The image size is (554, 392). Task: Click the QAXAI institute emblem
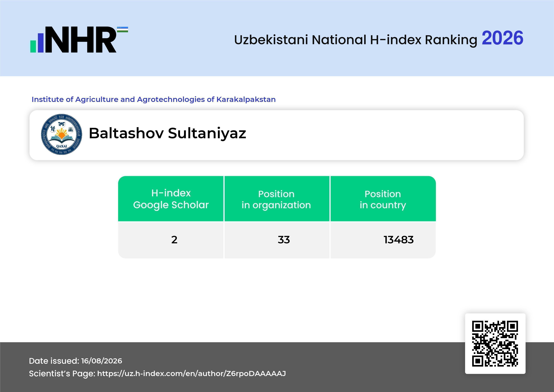point(62,134)
